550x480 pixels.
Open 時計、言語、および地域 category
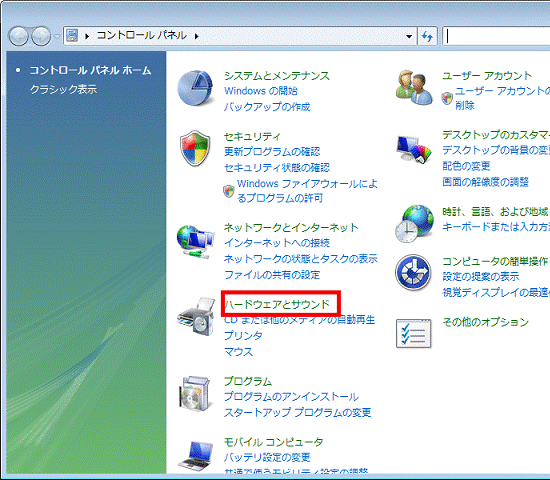[x=495, y=212]
